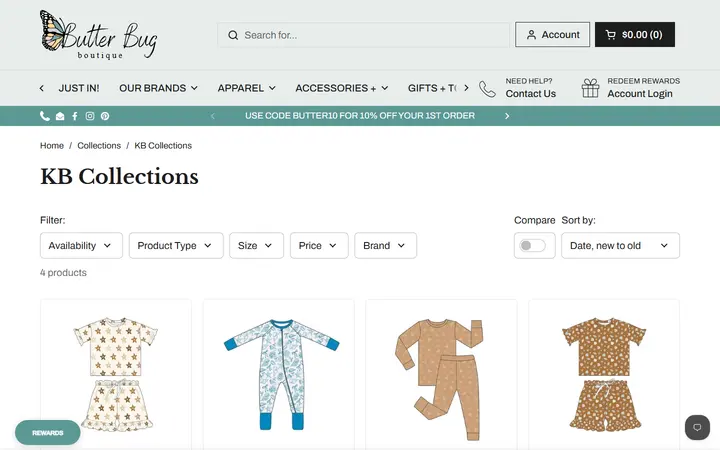Click the BUTTER10 promo banner text
The image size is (720, 450).
coord(360,116)
